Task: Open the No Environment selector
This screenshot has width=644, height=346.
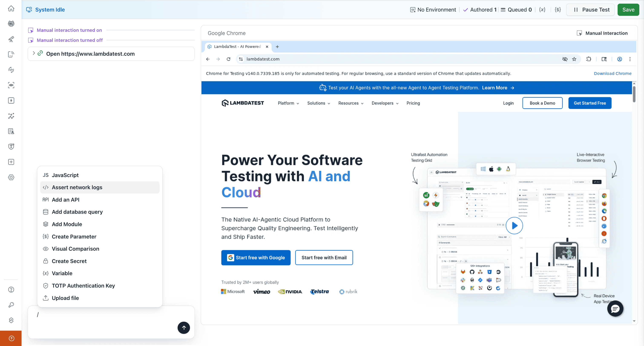Action: [433, 10]
